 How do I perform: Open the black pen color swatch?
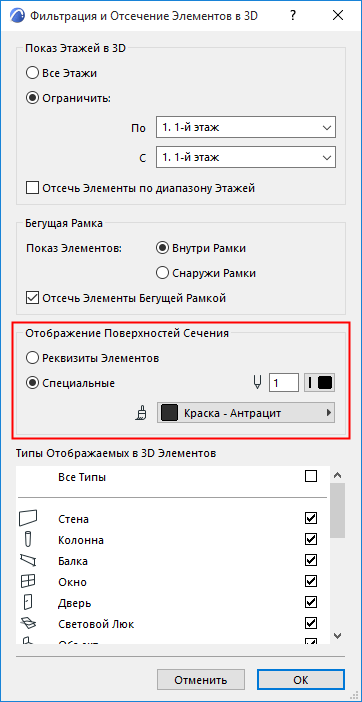[x=319, y=383]
